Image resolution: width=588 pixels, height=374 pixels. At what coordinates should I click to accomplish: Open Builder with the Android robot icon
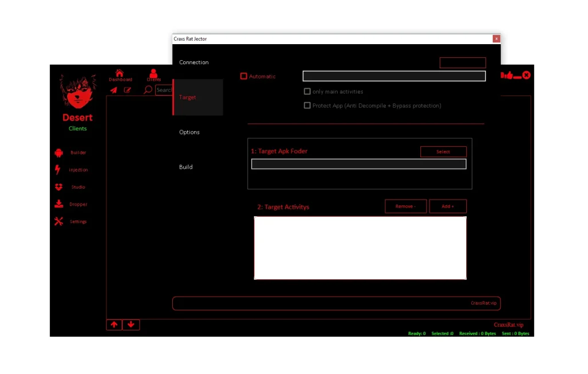click(x=59, y=153)
